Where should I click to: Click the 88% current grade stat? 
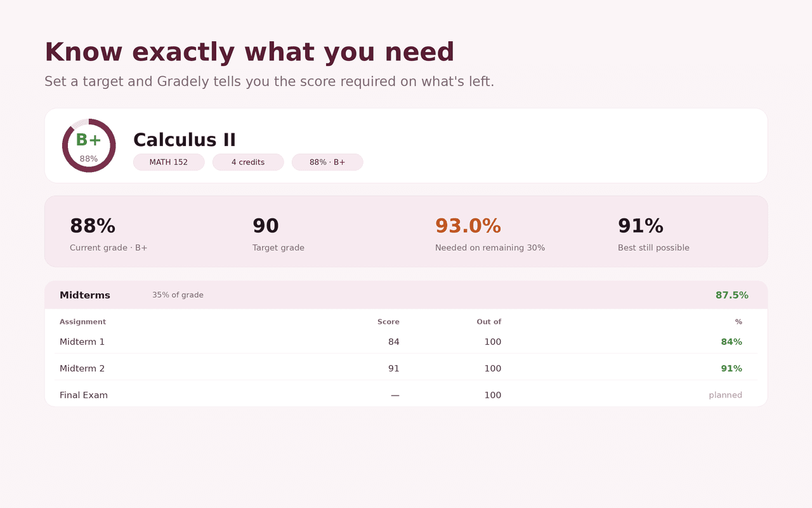coord(93,226)
